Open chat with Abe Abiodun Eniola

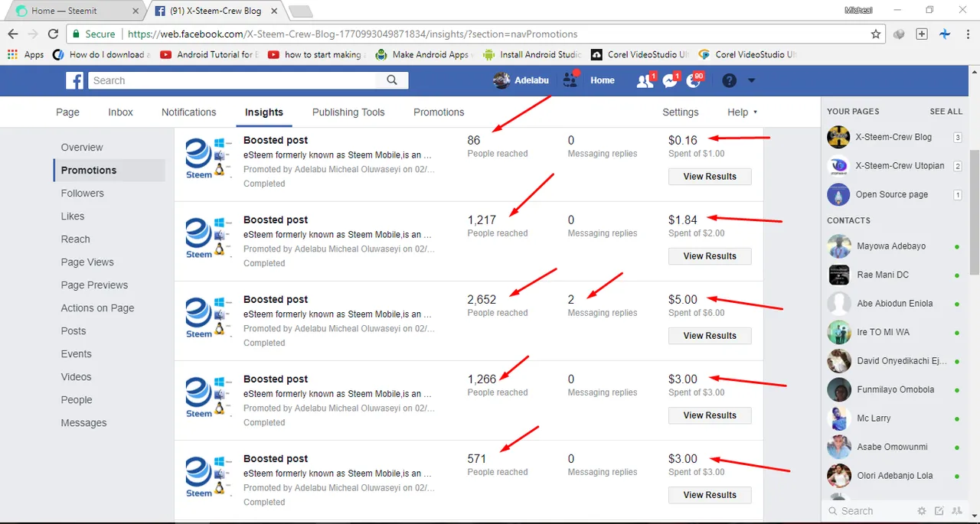coord(894,304)
